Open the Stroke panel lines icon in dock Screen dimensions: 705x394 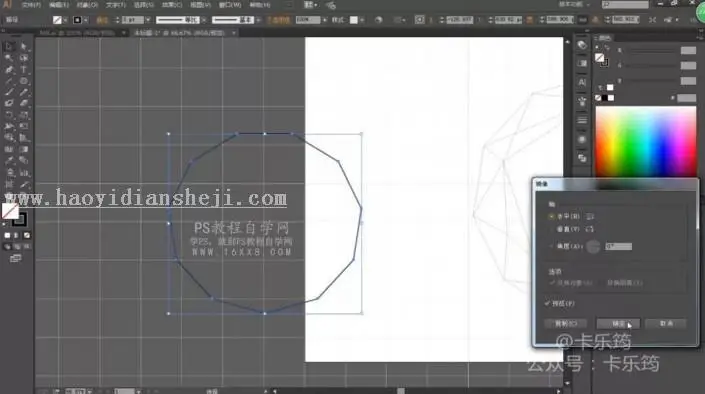point(582,120)
